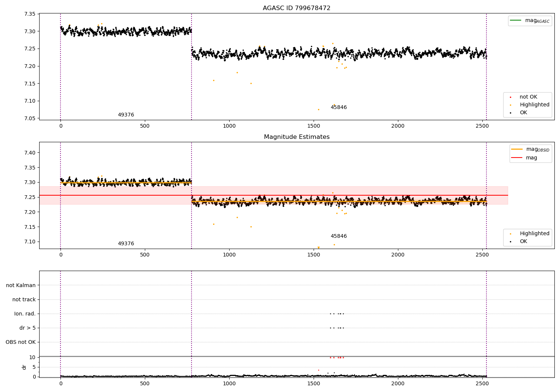This screenshot has width=560, height=392.
Task: Click the red 'not OK' legend entry
Action: [x=528, y=97]
